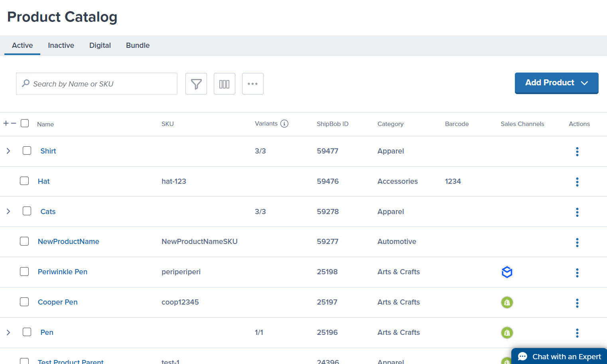Check the select-all checkbox in header

(x=24, y=123)
